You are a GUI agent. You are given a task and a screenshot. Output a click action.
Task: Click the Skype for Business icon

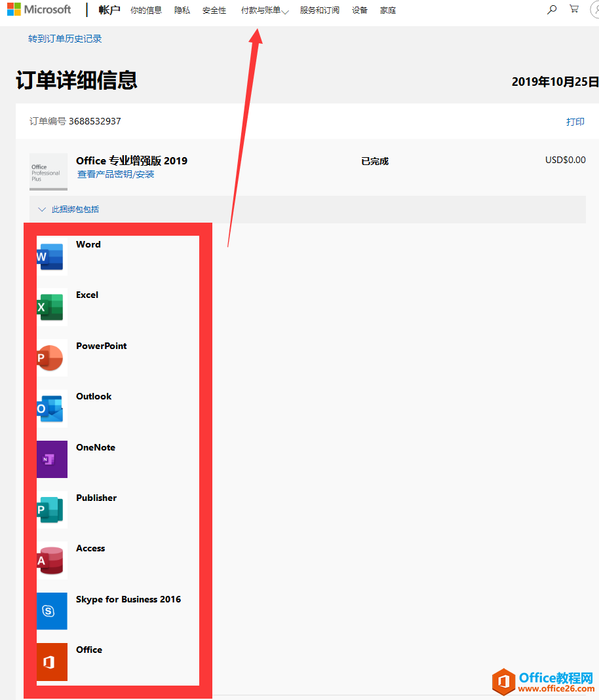52,611
